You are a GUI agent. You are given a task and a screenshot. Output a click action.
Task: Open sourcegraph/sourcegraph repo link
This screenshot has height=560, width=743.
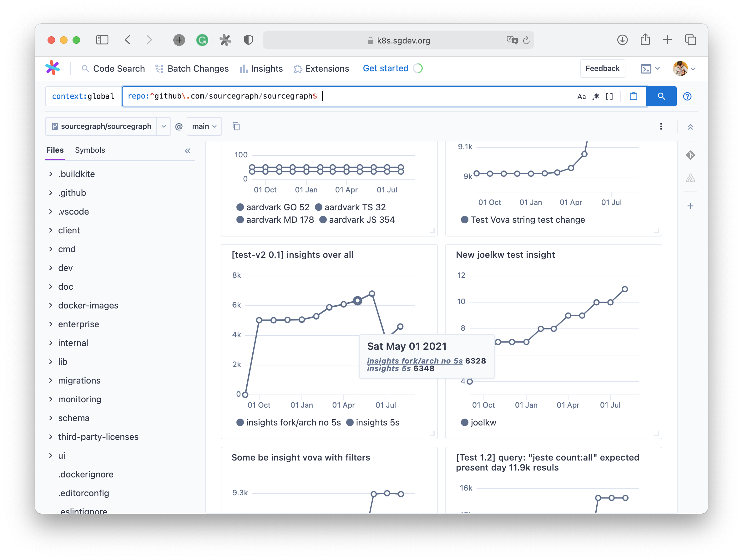pos(101,126)
